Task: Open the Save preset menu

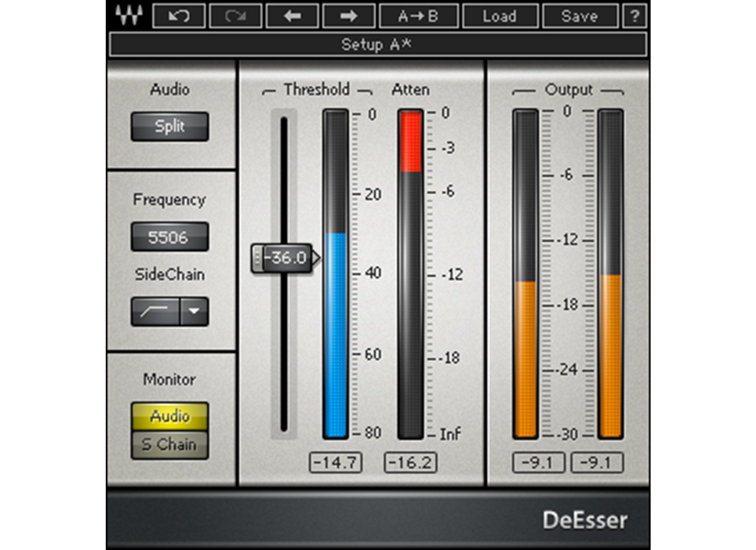Action: [580, 16]
